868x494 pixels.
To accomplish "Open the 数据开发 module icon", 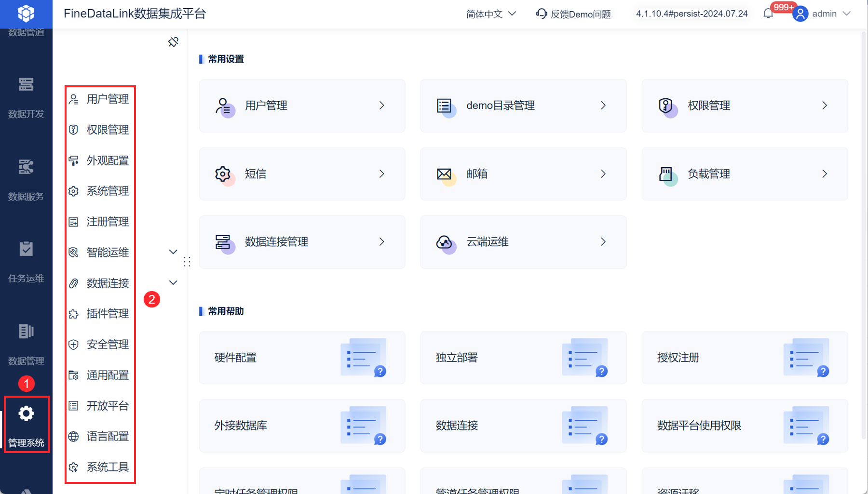I will tap(26, 84).
